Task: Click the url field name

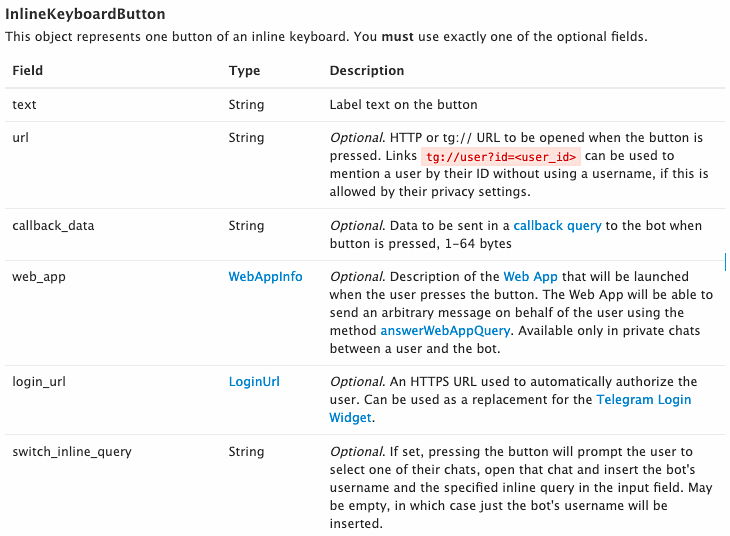Action: point(20,138)
